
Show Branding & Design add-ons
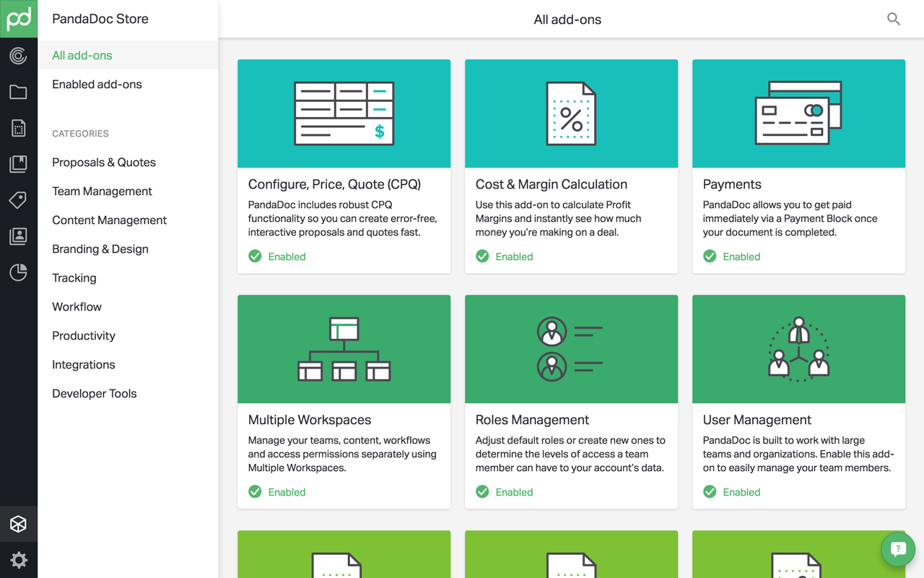click(100, 249)
